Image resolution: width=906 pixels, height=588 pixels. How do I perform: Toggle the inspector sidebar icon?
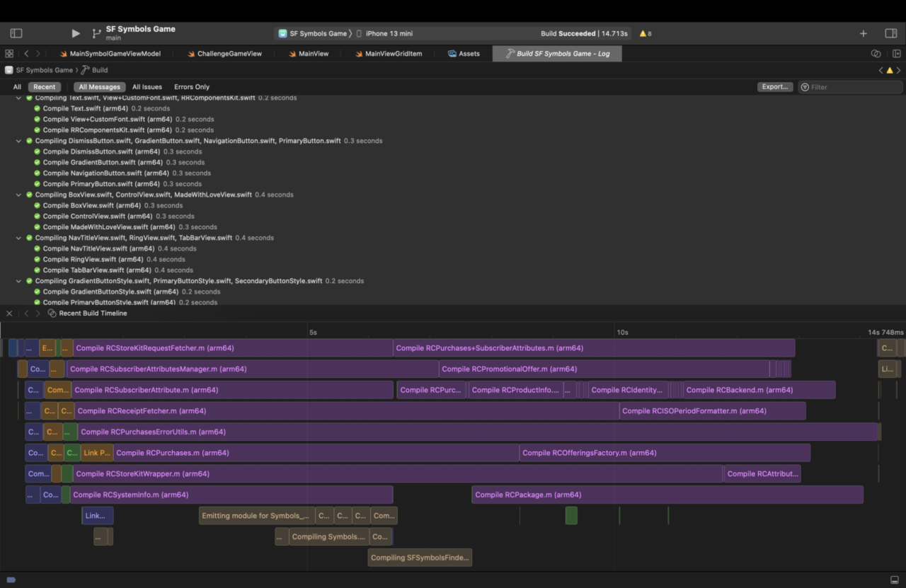(x=891, y=33)
